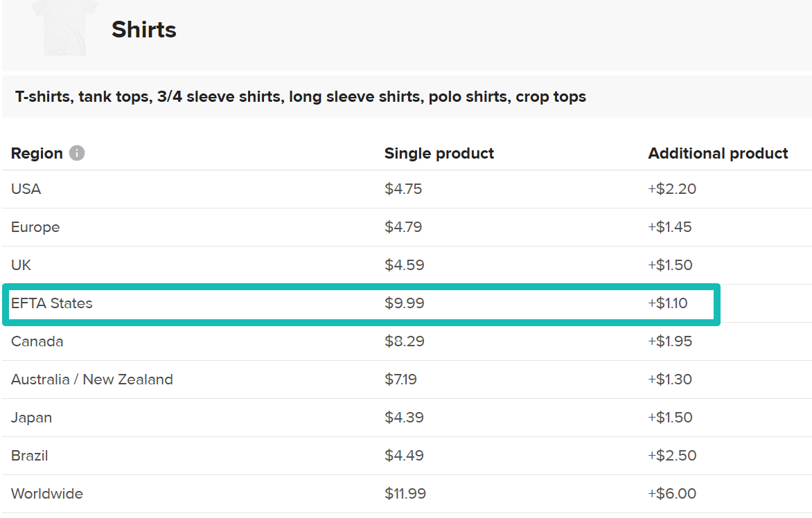Click the info icon next to Region
Screen dimensions: 812x518
pos(77,153)
